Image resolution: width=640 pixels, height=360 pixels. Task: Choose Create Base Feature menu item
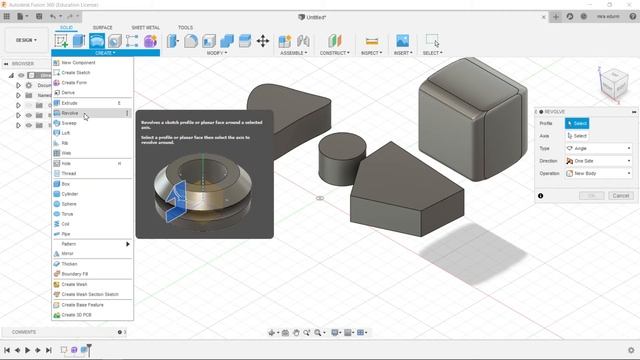tap(92, 305)
